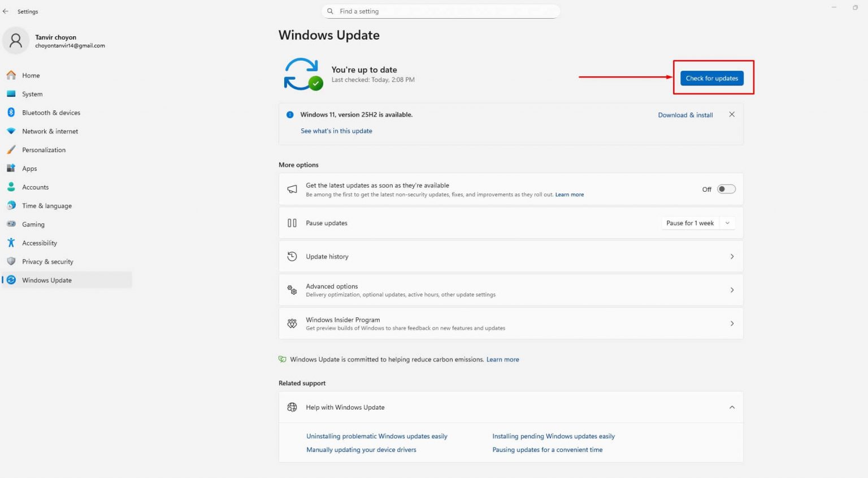868x478 pixels.
Task: Click the Help with Windows Update globe icon
Action: [292, 407]
